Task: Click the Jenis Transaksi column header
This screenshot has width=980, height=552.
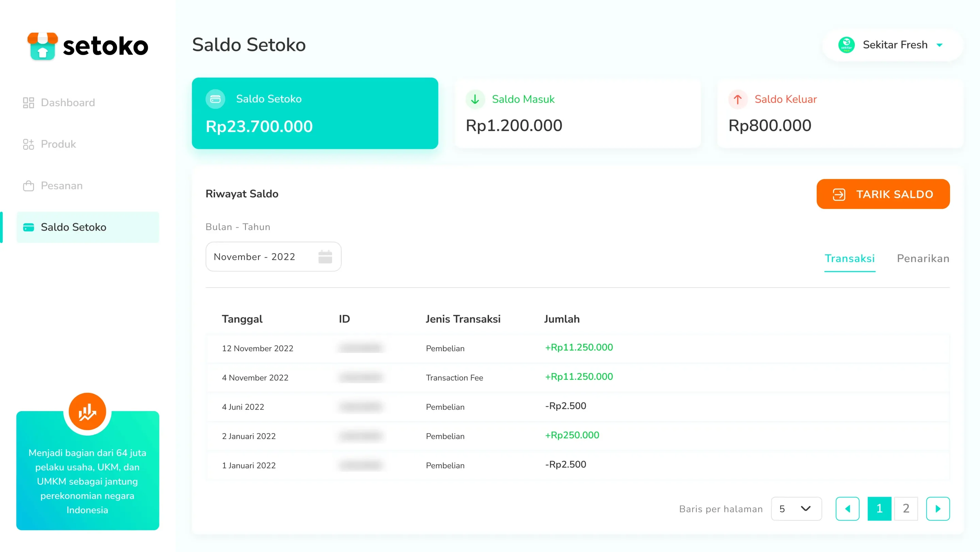Action: point(463,319)
